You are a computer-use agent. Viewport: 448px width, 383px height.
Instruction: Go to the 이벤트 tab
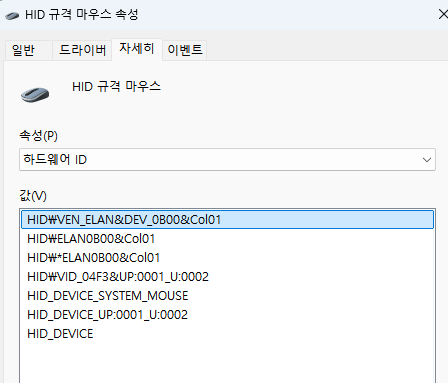pyautogui.click(x=185, y=50)
